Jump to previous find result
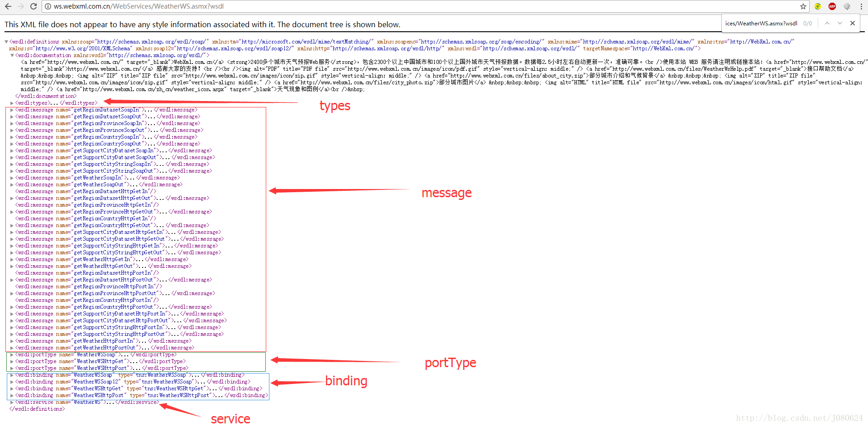This screenshot has width=868, height=427. (x=827, y=23)
